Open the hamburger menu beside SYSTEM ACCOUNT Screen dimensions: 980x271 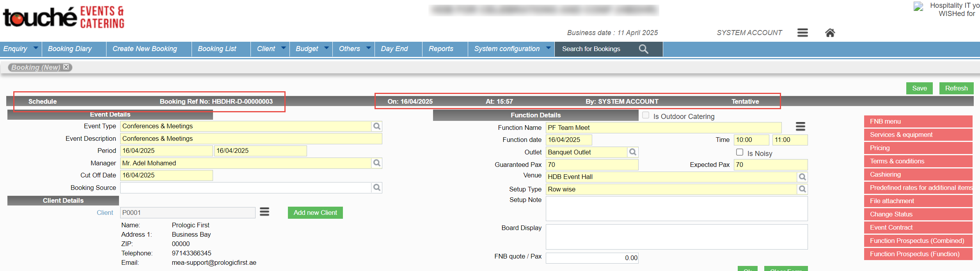pyautogui.click(x=802, y=33)
